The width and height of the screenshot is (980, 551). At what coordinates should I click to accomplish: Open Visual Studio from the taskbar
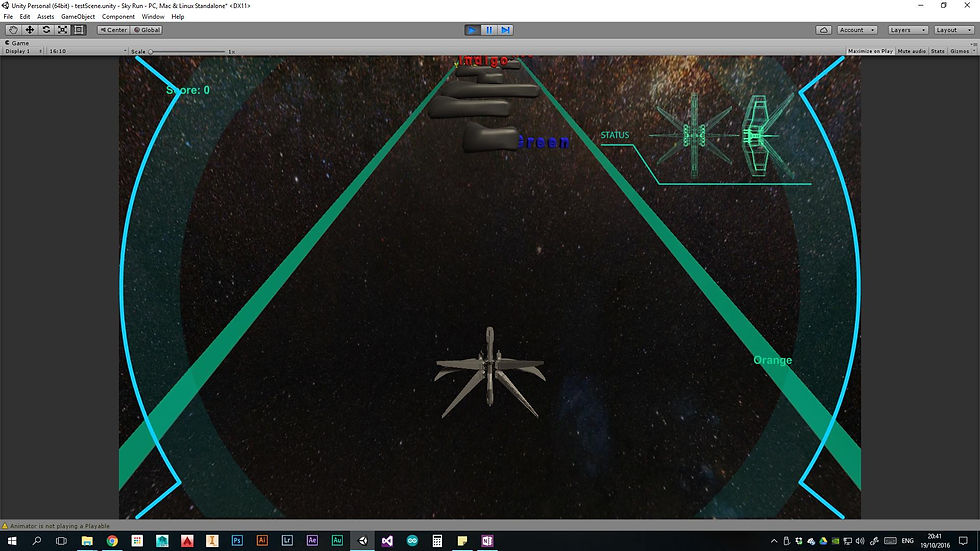(388, 540)
